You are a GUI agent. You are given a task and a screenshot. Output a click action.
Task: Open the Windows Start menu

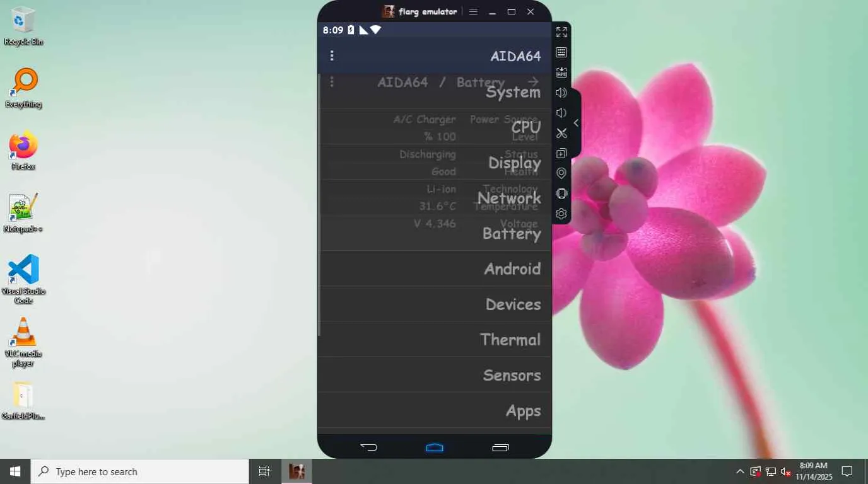[x=15, y=471]
